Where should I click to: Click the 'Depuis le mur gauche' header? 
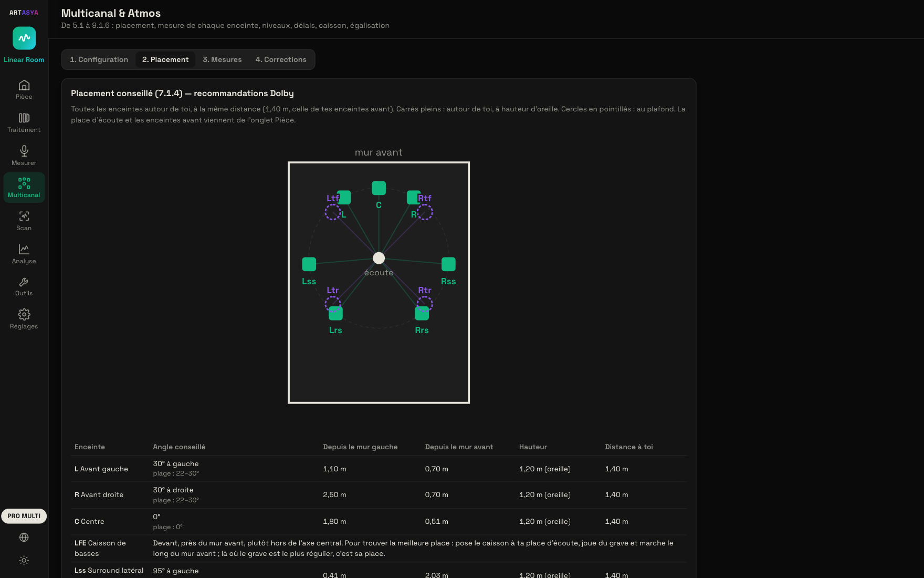[x=360, y=447]
